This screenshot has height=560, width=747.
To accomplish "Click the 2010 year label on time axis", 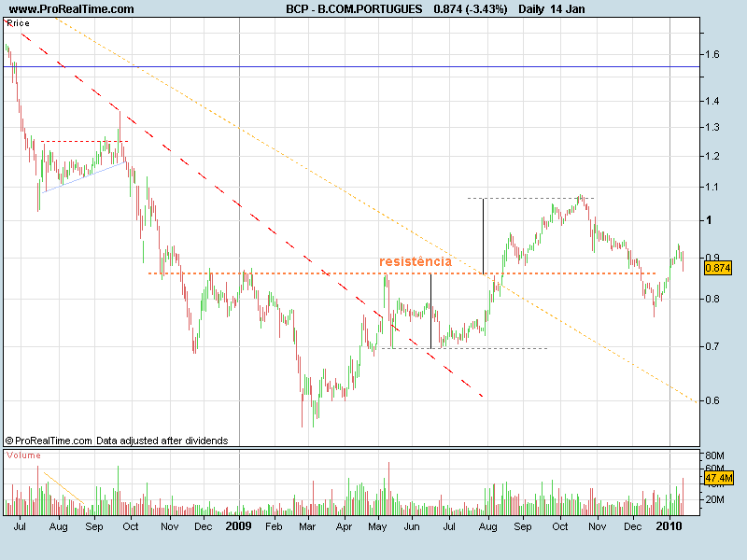I will pyautogui.click(x=669, y=526).
